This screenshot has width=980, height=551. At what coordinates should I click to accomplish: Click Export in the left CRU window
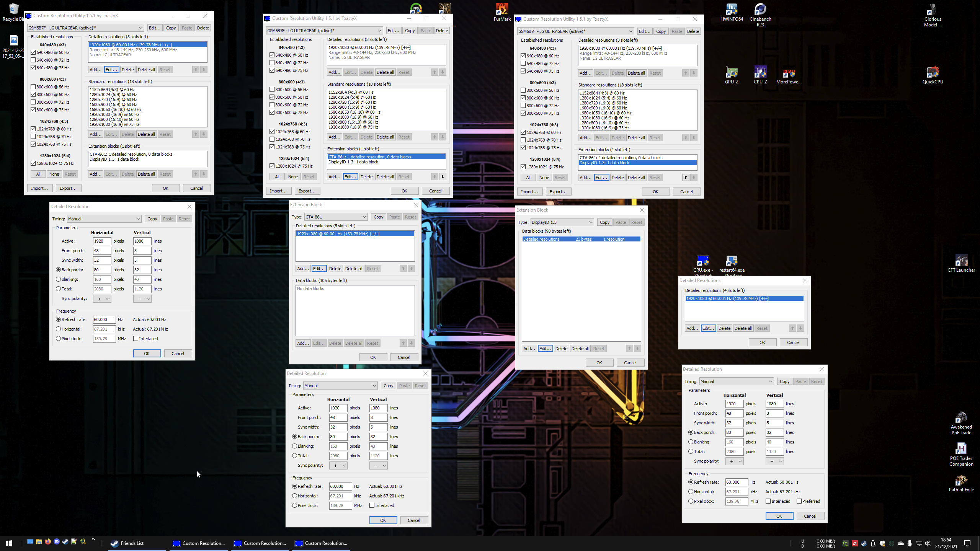[68, 188]
